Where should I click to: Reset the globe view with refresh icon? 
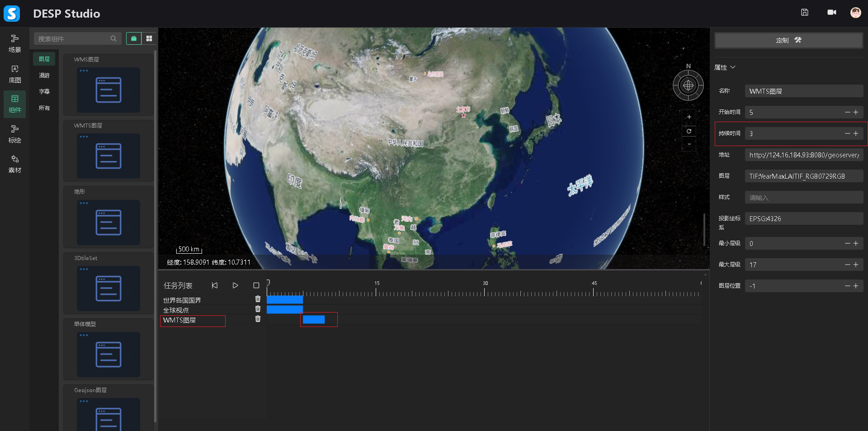pos(689,131)
